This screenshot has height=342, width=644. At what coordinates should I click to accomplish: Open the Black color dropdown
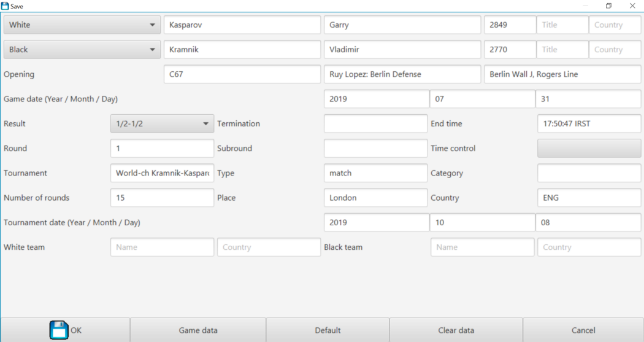point(82,50)
